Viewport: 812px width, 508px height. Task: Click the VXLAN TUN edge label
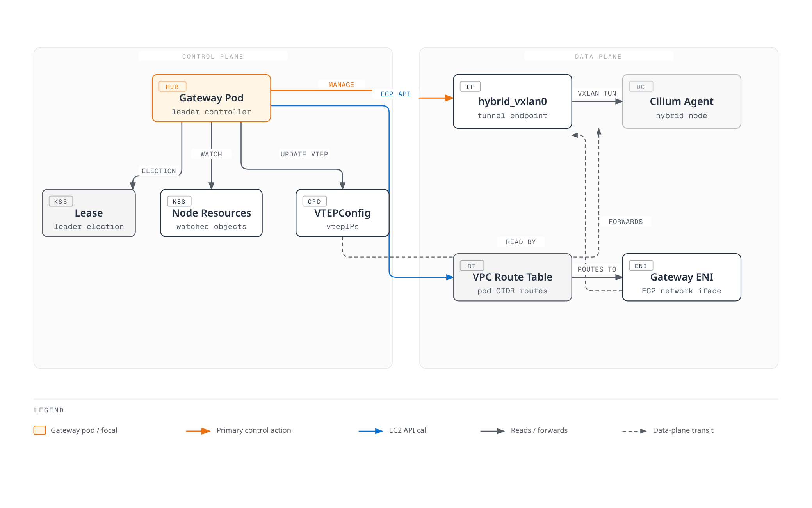(597, 93)
